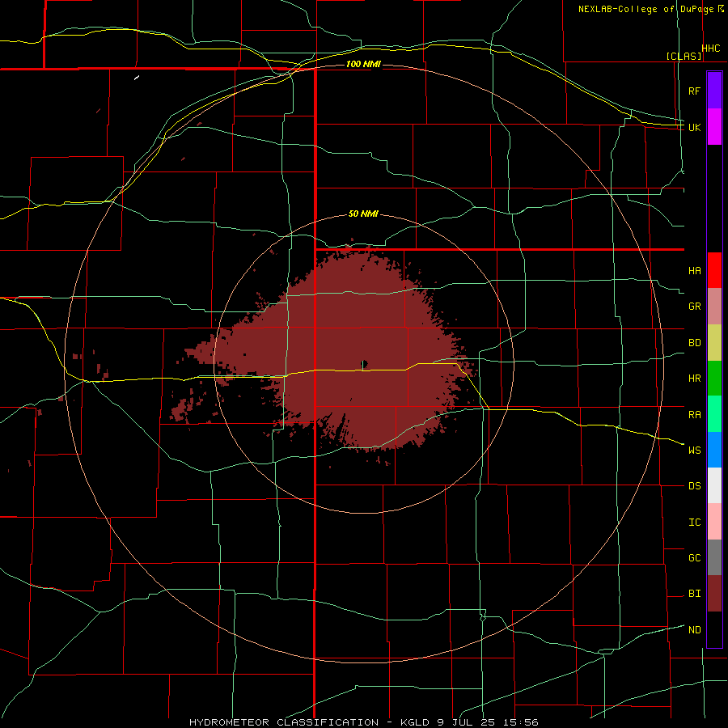The width and height of the screenshot is (728, 728).
Task: Click the "BI" legend label
Action: (695, 594)
